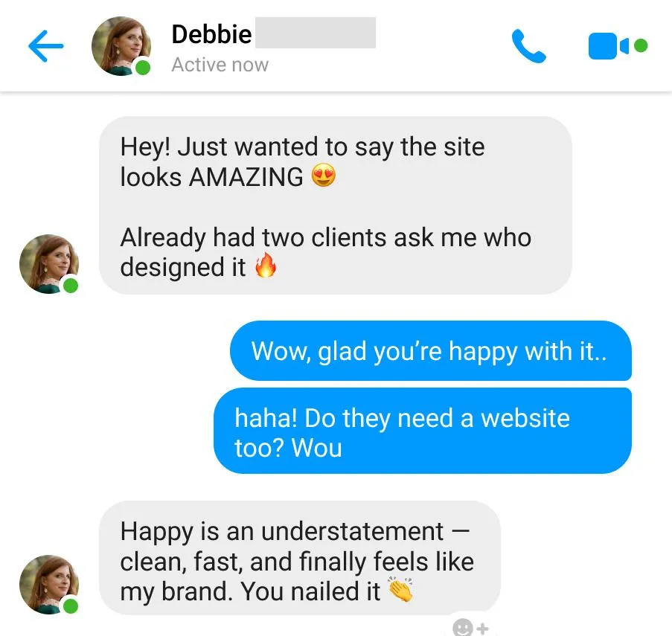Start a video call with Debbie

[609, 46]
